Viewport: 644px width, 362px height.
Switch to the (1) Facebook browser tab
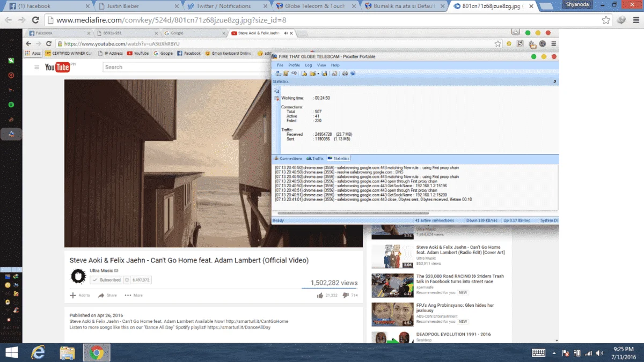(x=48, y=6)
